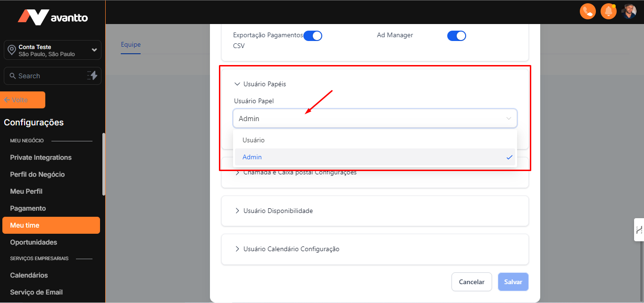
Task: Click the lightning quick-actions icon in search
Action: pyautogui.click(x=92, y=75)
